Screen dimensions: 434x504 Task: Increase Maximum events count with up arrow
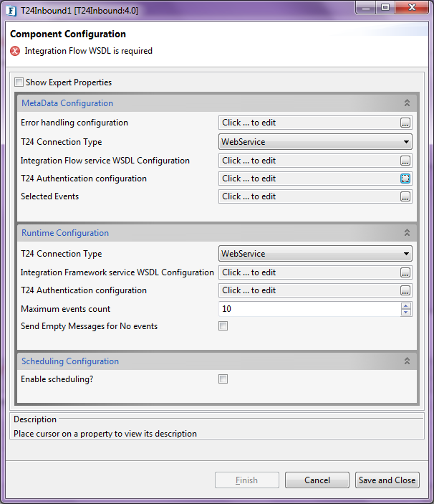[406, 305]
